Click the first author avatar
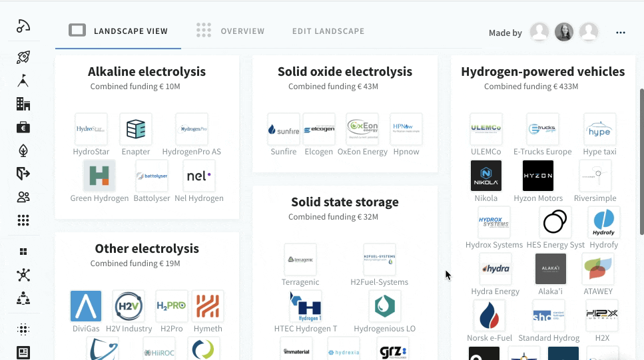Screen dimensions: 644x360 click(x=539, y=31)
